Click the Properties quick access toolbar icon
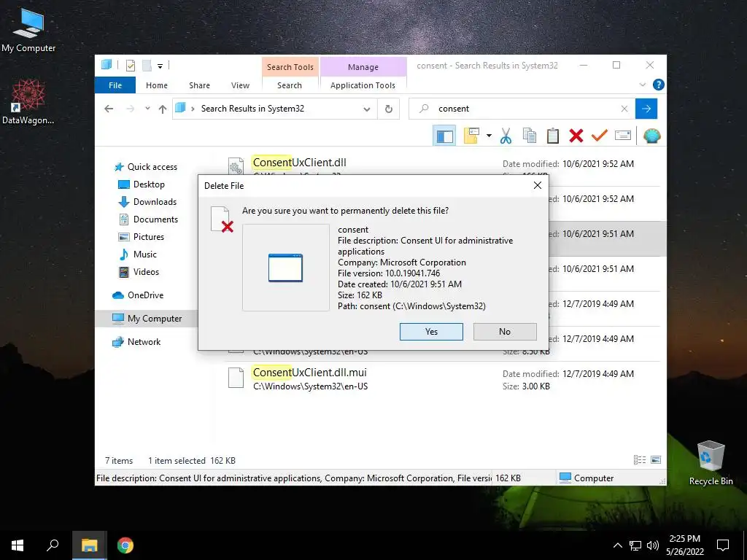 point(131,66)
